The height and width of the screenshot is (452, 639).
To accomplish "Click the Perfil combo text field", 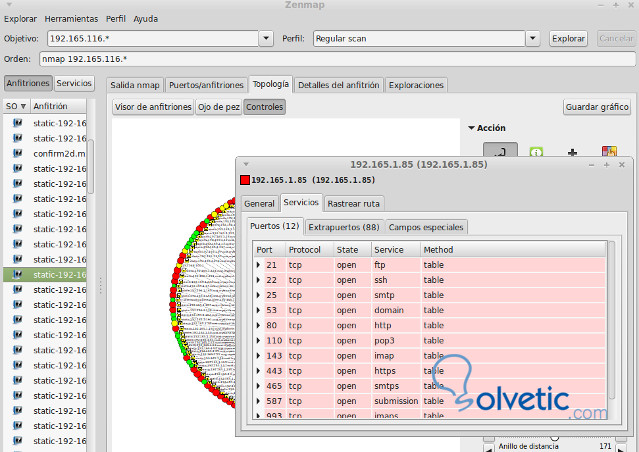I will [x=419, y=39].
